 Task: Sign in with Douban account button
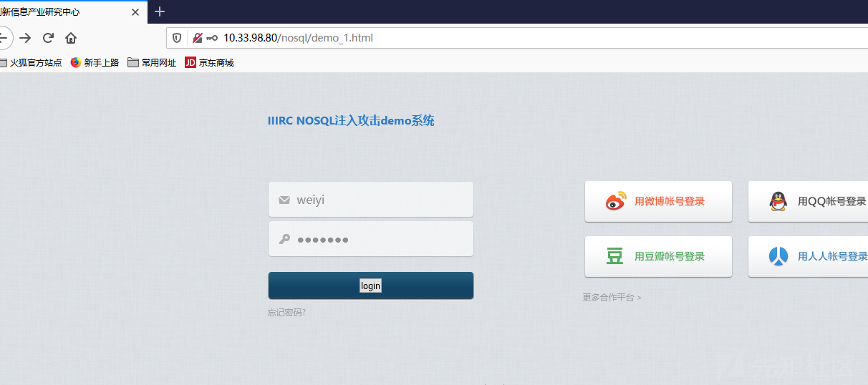point(658,256)
